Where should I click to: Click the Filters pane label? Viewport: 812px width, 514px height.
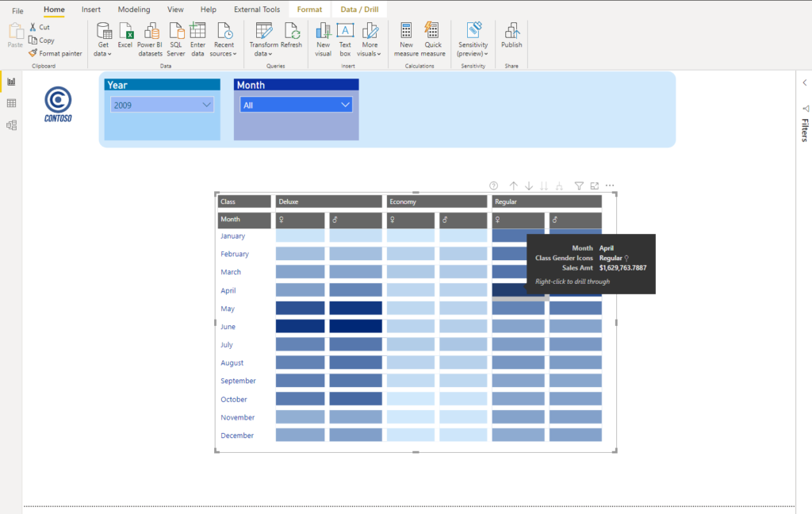point(805,130)
